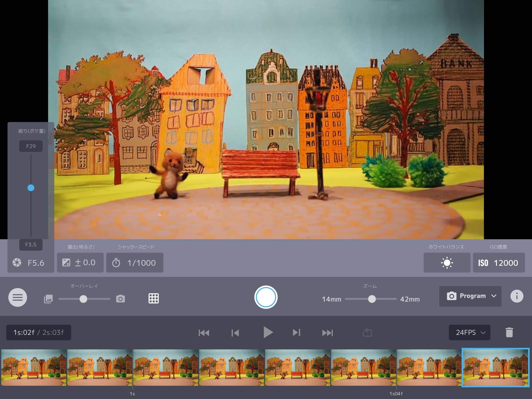Step forward one frame

pyautogui.click(x=296, y=333)
